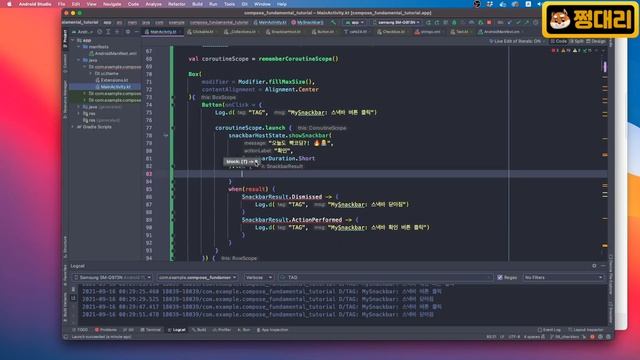Click the UTF-8 encoding in status bar

tap(514, 337)
